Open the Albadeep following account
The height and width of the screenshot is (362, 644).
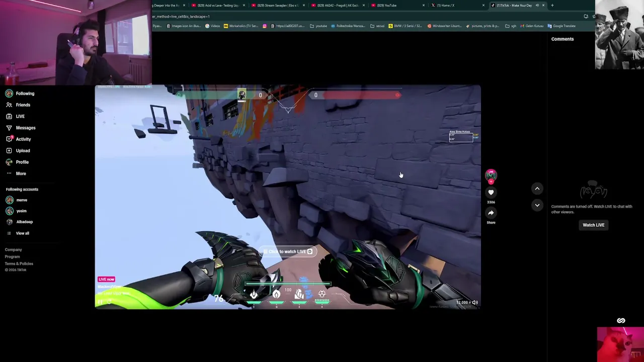[20, 222]
